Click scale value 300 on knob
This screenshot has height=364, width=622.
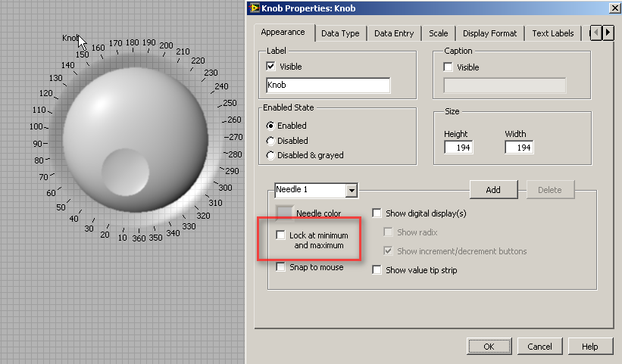[x=225, y=188]
